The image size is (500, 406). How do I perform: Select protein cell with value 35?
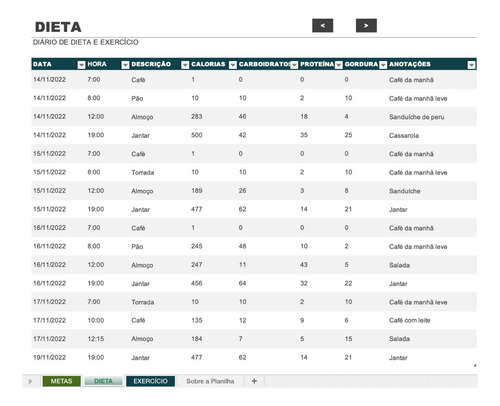[x=304, y=135]
